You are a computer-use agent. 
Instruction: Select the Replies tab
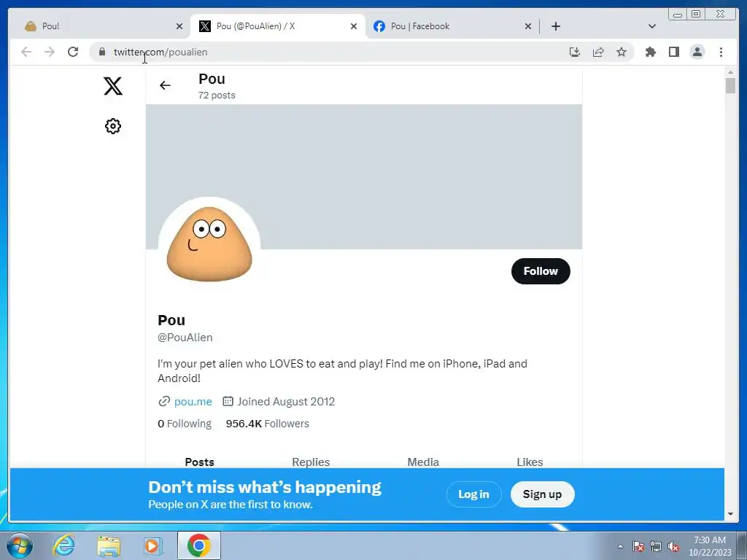tap(311, 462)
